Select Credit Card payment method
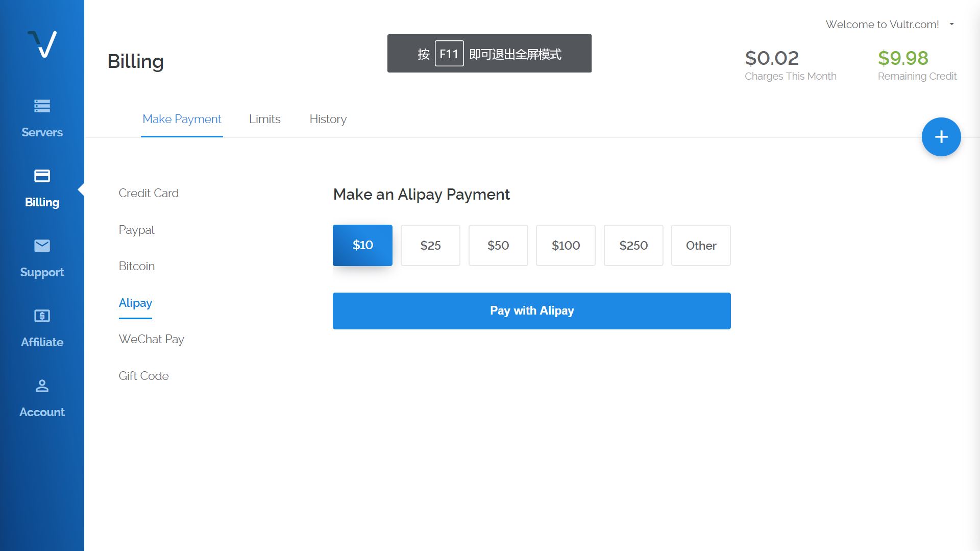 click(149, 193)
